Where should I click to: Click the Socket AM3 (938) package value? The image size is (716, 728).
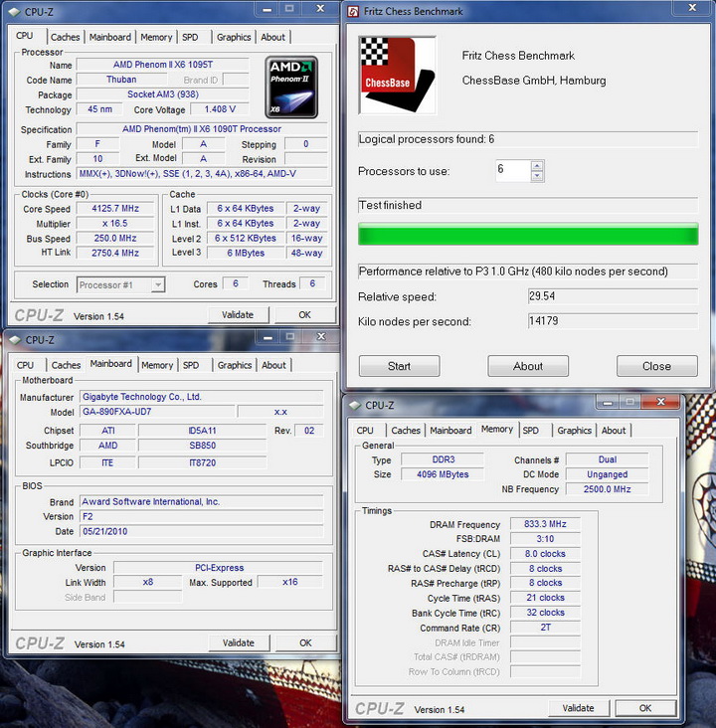163,94
